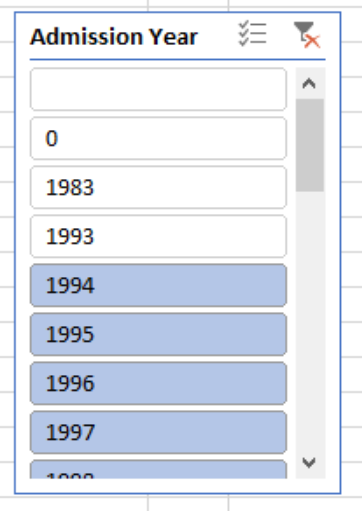Toggle the blank slicer item

coord(158,89)
